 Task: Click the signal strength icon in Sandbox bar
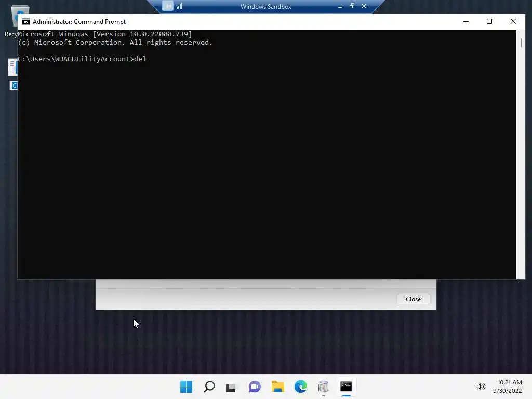coord(179,6)
